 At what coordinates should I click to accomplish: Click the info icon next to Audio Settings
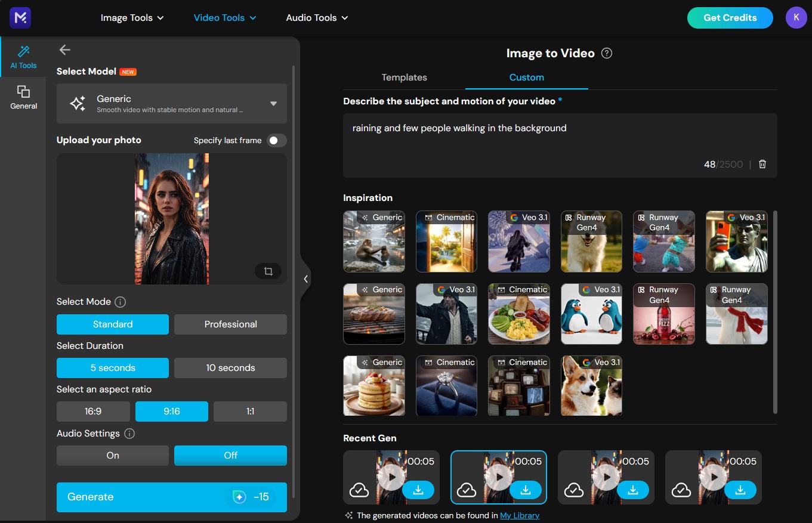[129, 434]
